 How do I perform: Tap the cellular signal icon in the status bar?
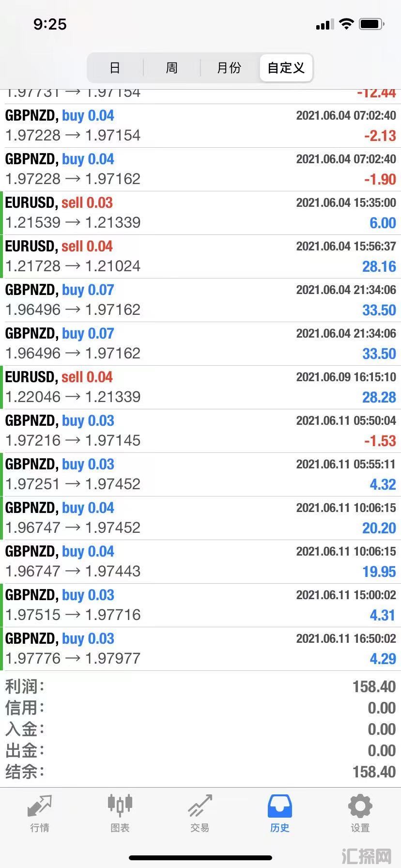pyautogui.click(x=325, y=24)
